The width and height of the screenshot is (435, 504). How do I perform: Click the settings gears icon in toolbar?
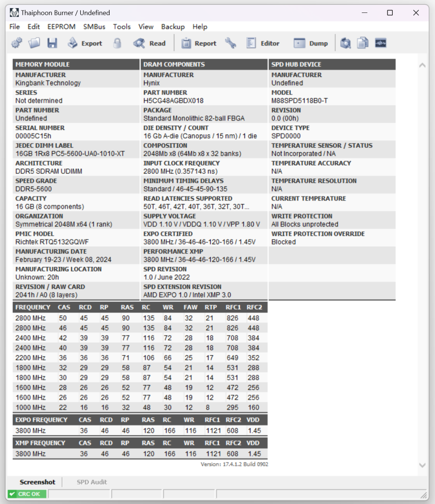17,43
